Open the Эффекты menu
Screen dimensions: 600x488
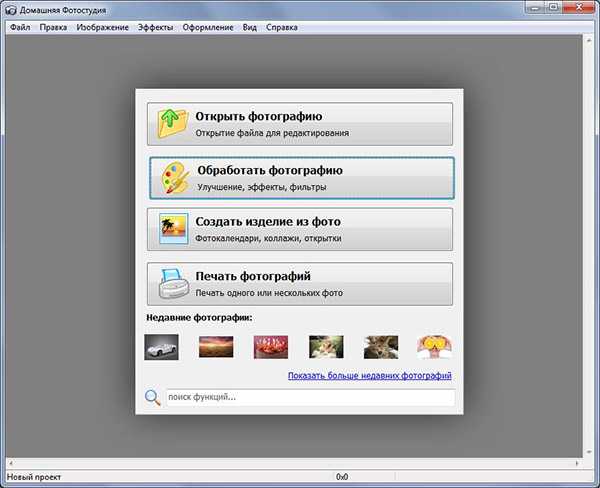[155, 27]
